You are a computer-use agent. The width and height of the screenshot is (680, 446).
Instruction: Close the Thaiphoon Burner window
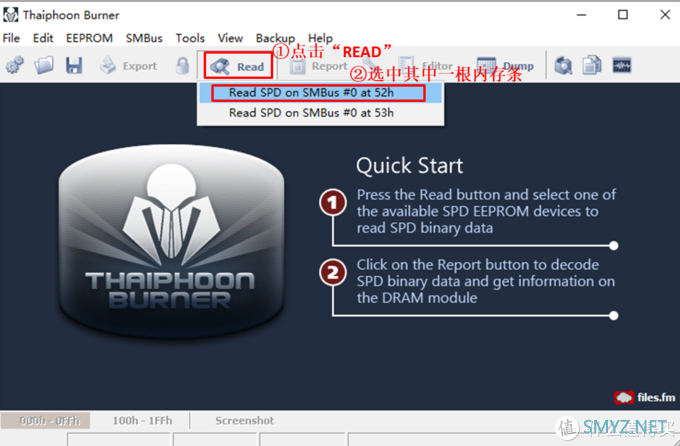point(665,15)
